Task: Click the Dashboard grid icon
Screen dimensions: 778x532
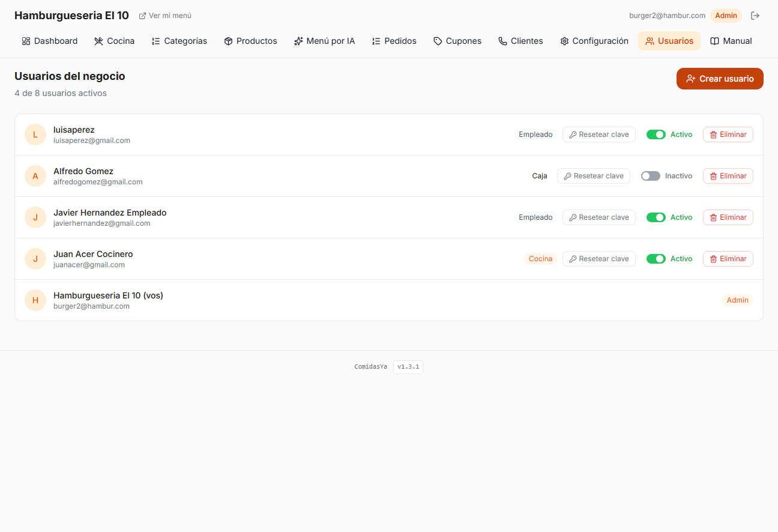Action: click(x=26, y=41)
